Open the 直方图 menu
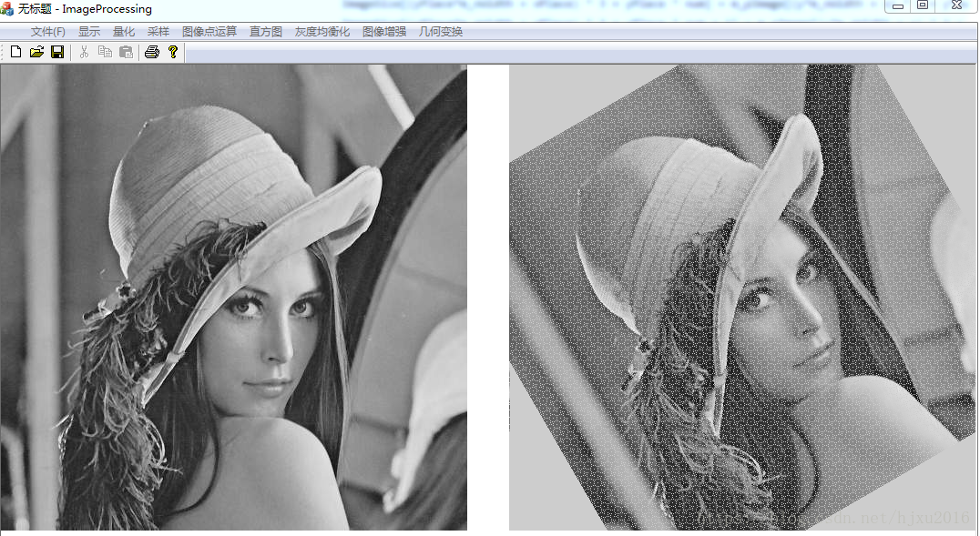 266,31
